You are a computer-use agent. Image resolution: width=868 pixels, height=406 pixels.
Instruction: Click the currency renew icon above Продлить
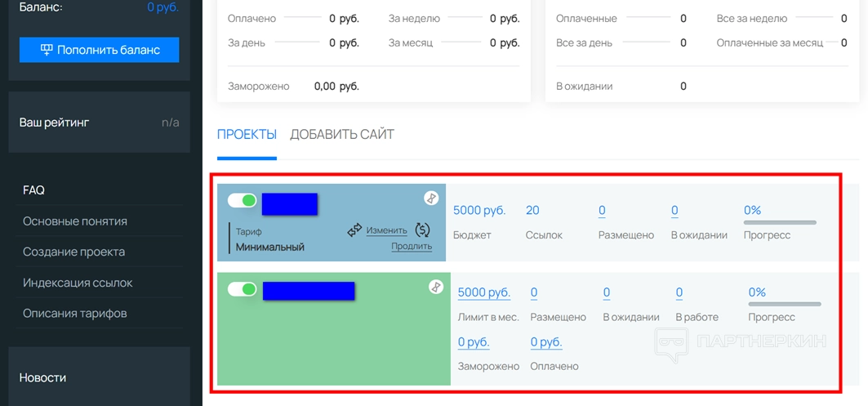pos(422,230)
